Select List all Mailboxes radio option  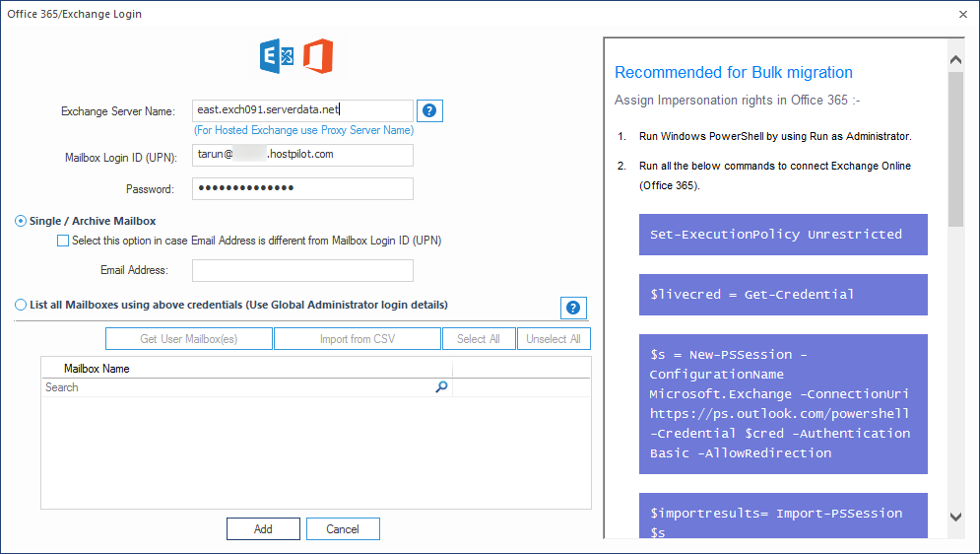click(21, 305)
